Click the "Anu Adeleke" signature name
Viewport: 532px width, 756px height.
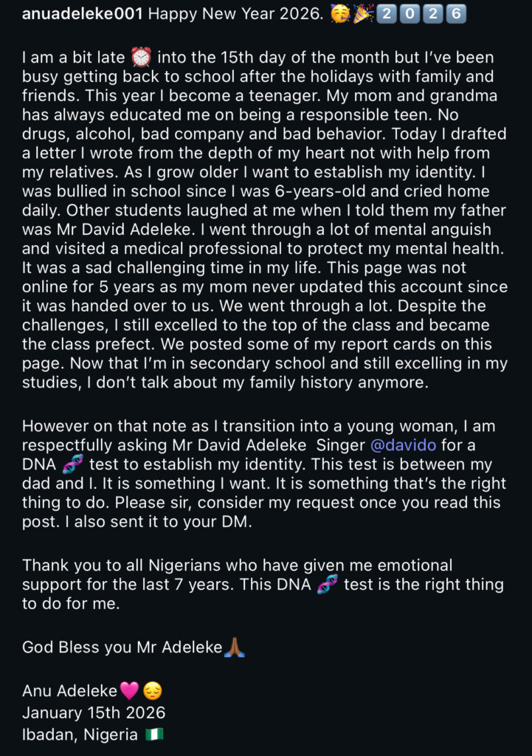point(69,691)
